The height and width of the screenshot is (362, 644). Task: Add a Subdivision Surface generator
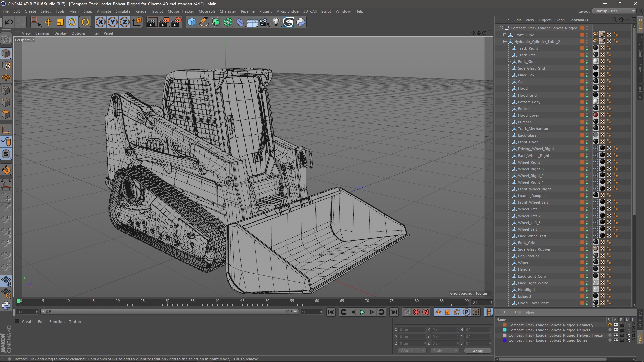click(216, 22)
